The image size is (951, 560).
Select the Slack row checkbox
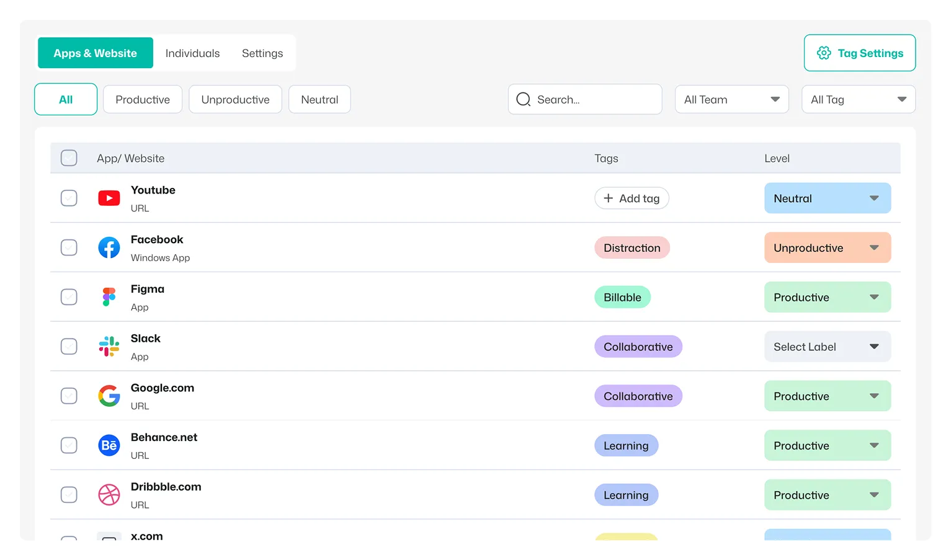pos(69,347)
